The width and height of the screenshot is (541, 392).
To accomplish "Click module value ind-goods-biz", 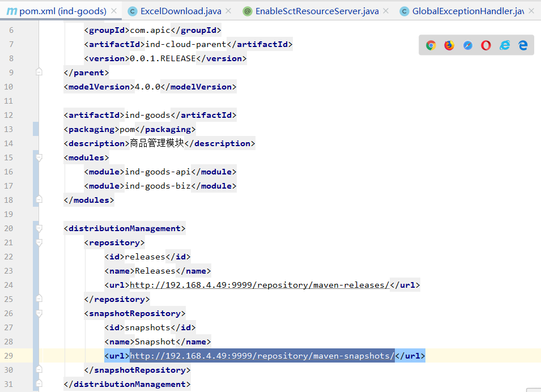I will [x=157, y=186].
